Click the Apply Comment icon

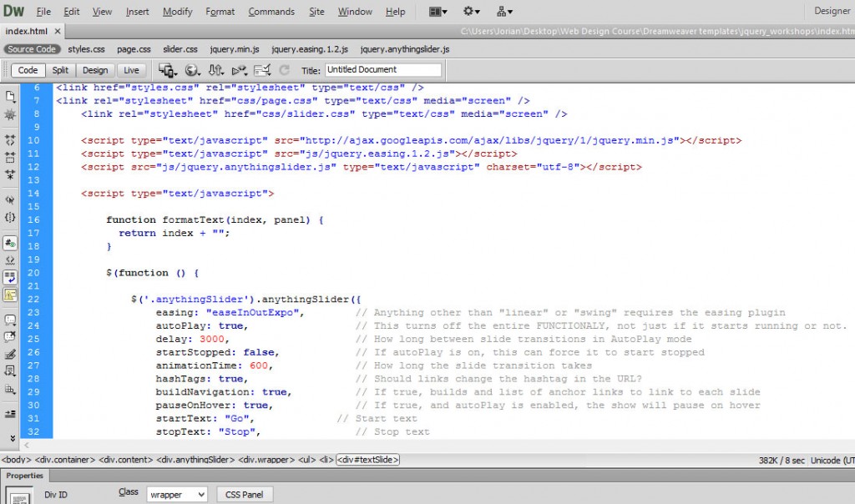point(10,319)
